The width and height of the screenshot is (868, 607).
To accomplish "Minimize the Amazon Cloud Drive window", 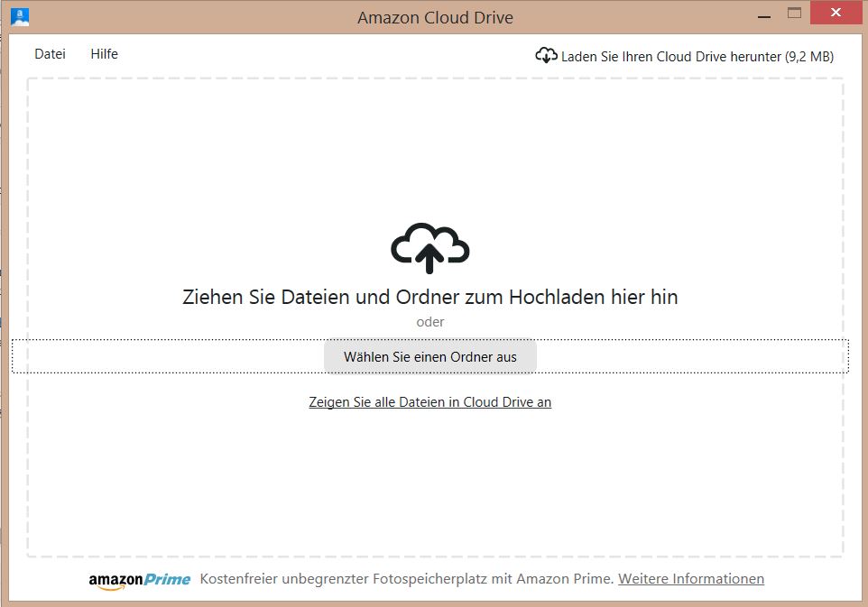I will tap(764, 15).
